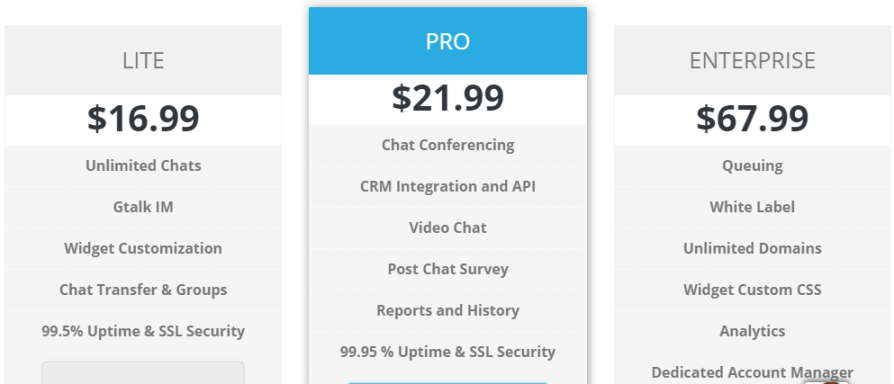Click the Chat Conferencing feature

(x=448, y=145)
